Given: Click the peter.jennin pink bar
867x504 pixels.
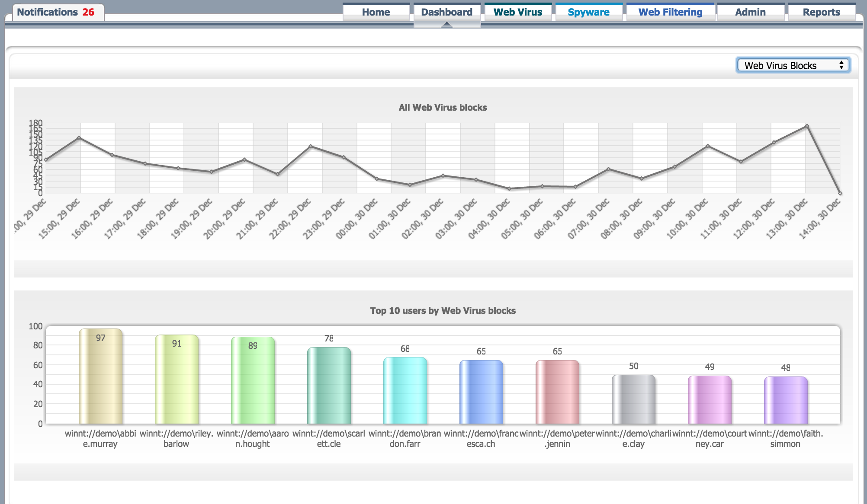Looking at the screenshot, I should click(557, 392).
